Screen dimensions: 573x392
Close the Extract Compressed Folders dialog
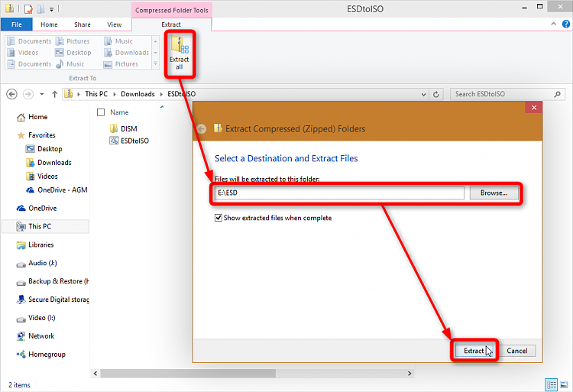pos(533,108)
